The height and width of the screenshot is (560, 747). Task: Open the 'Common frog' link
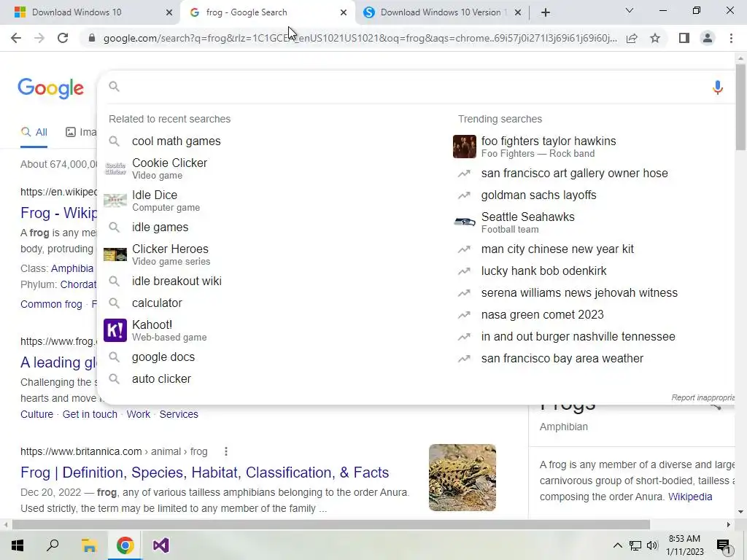[x=52, y=304]
